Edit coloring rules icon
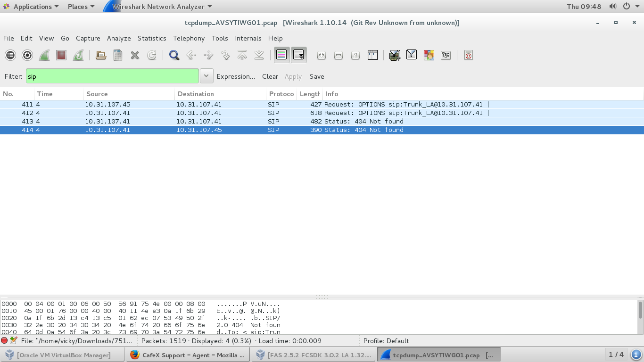 [429, 55]
